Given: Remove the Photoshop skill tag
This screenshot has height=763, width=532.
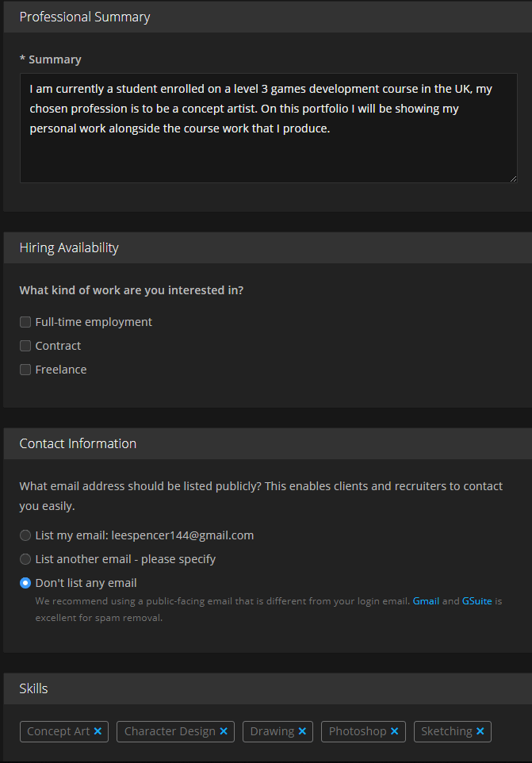Looking at the screenshot, I should pos(394,731).
